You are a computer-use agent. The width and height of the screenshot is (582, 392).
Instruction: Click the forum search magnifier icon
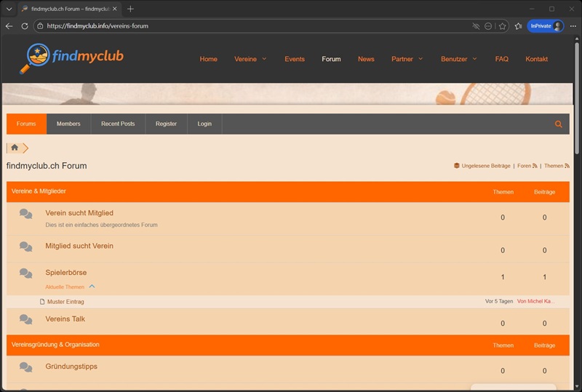tap(559, 124)
